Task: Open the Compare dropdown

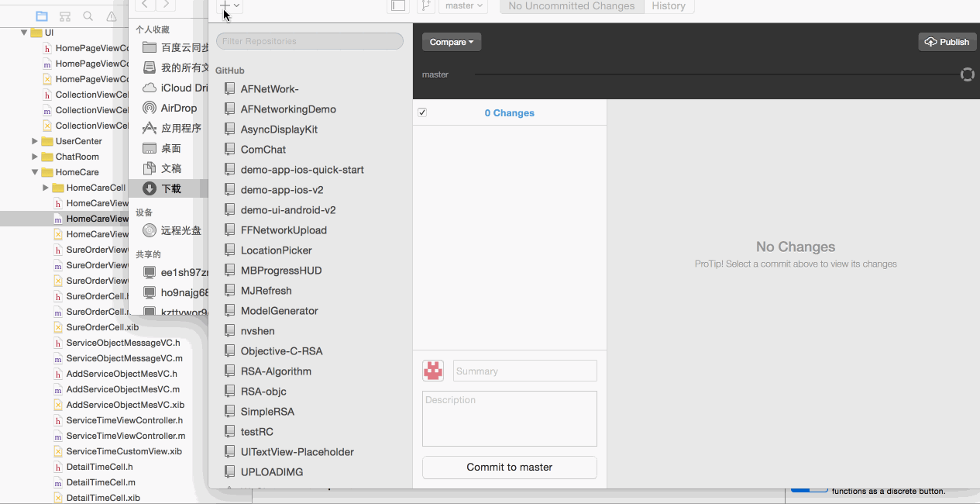Action: coord(452,42)
